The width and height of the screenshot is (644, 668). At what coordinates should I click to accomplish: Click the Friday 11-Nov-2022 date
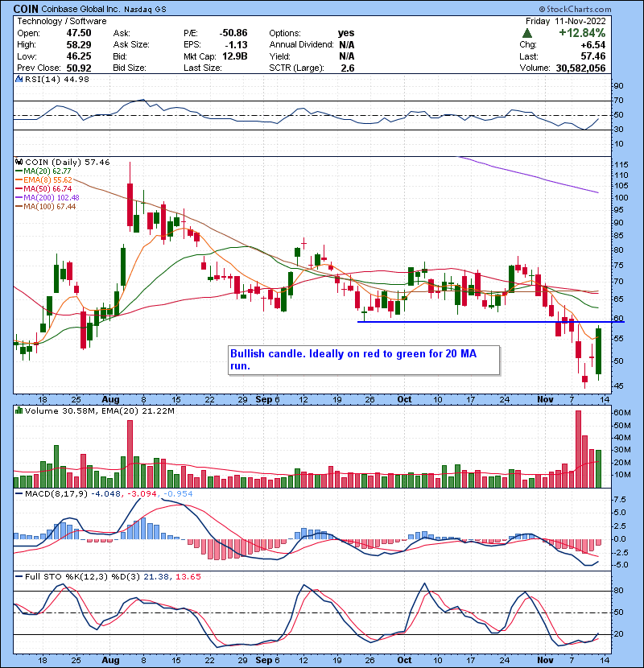coord(565,21)
